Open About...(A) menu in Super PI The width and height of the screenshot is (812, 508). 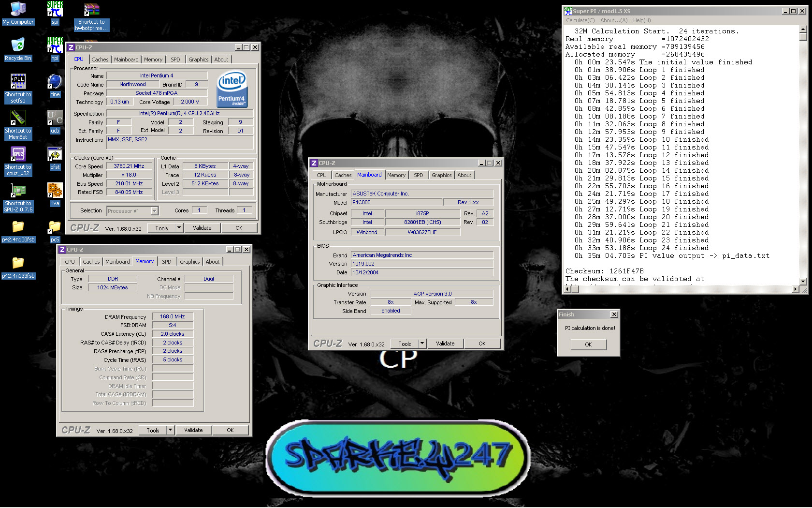click(613, 20)
